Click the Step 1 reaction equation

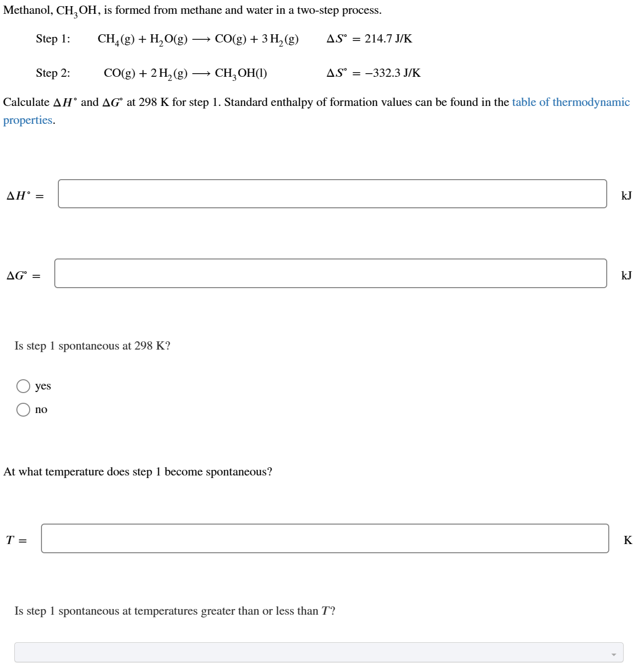coord(198,39)
